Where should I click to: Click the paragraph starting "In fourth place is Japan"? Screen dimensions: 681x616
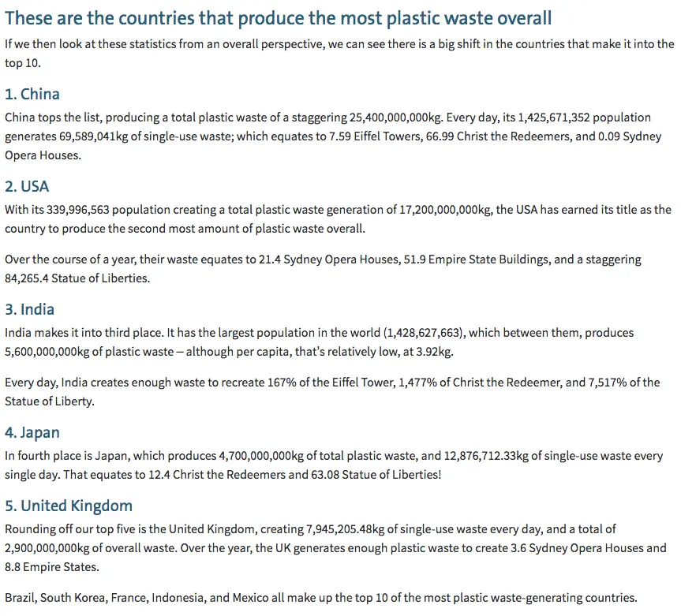[x=334, y=465]
